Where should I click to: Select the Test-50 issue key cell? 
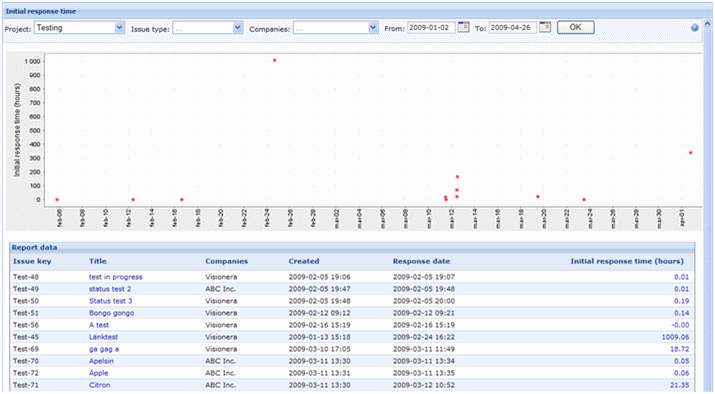26,301
